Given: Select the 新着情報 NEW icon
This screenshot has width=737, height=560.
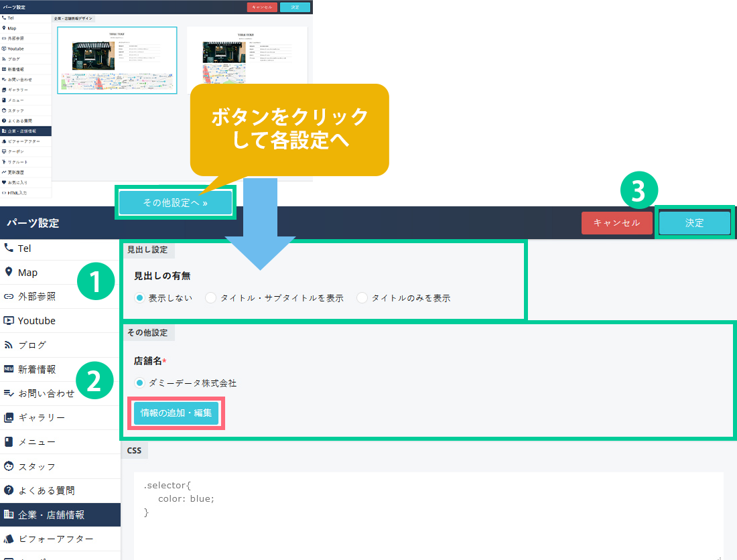Looking at the screenshot, I should pyautogui.click(x=9, y=369).
